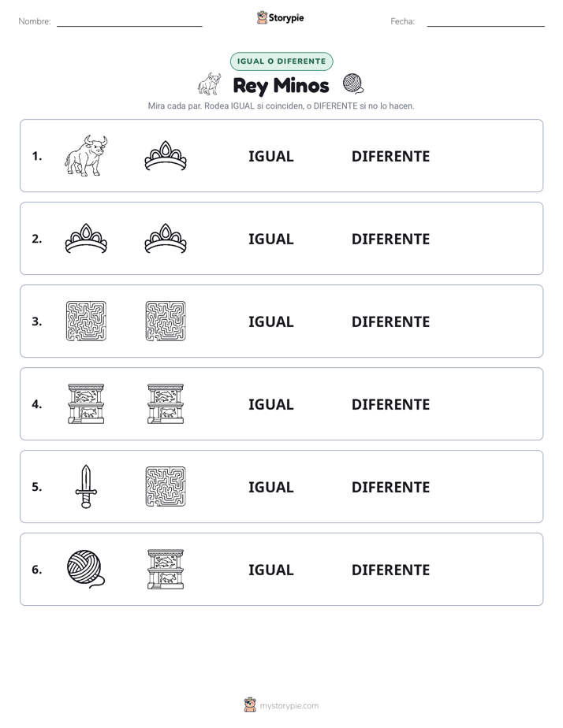Image resolution: width=563 pixels, height=728 pixels.
Task: Click the yarn ball picture in row 6
Action: (x=86, y=569)
